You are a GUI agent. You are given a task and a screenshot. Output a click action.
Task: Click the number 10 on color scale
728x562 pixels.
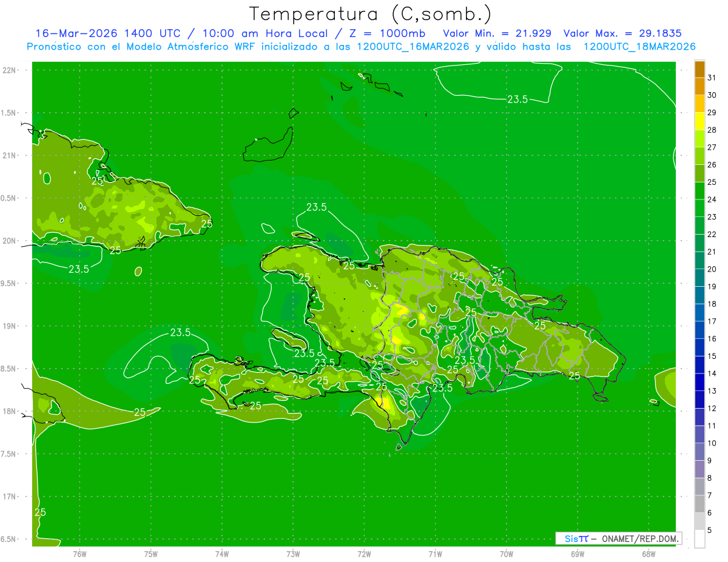pos(712,443)
